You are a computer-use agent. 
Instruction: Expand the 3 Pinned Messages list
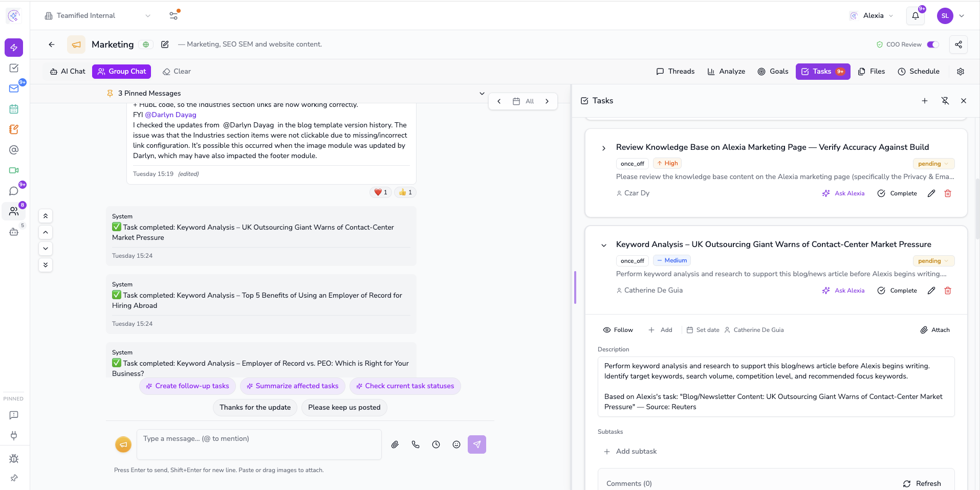coord(481,93)
